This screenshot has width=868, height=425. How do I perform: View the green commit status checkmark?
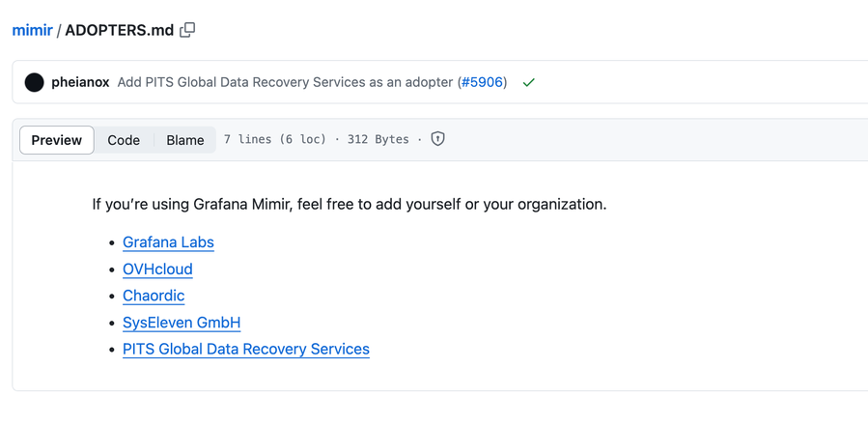click(529, 82)
